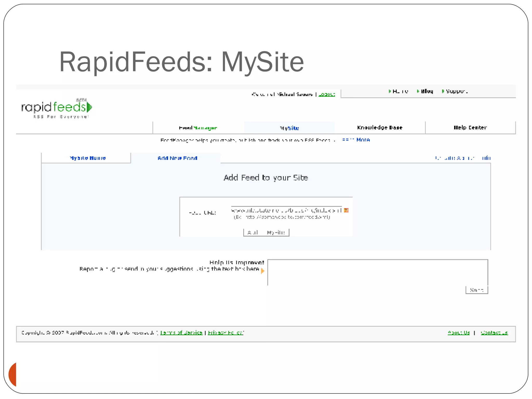Image resolution: width=532 pixels, height=399 pixels.
Task: Click the Logout link
Action: tap(327, 94)
